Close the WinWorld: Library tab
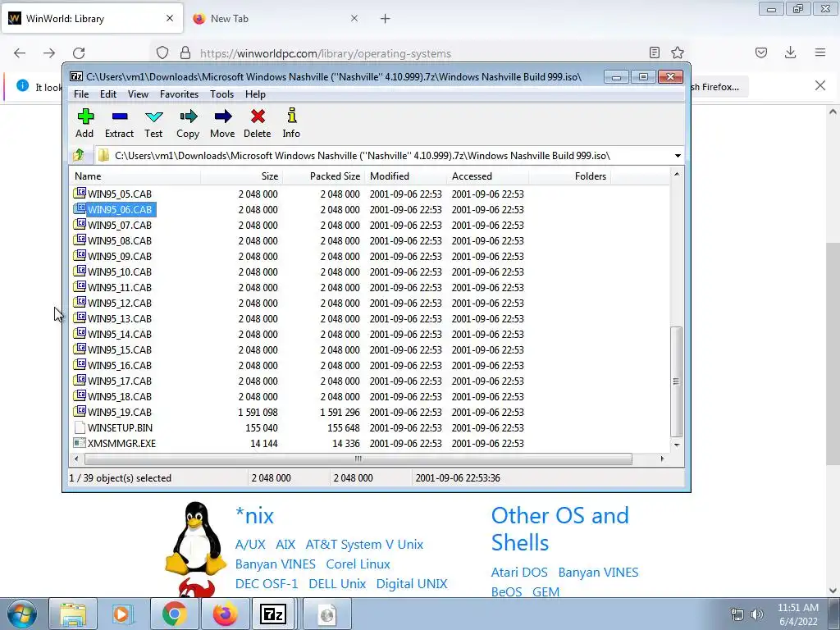Image resolution: width=840 pixels, height=630 pixels. click(x=170, y=18)
